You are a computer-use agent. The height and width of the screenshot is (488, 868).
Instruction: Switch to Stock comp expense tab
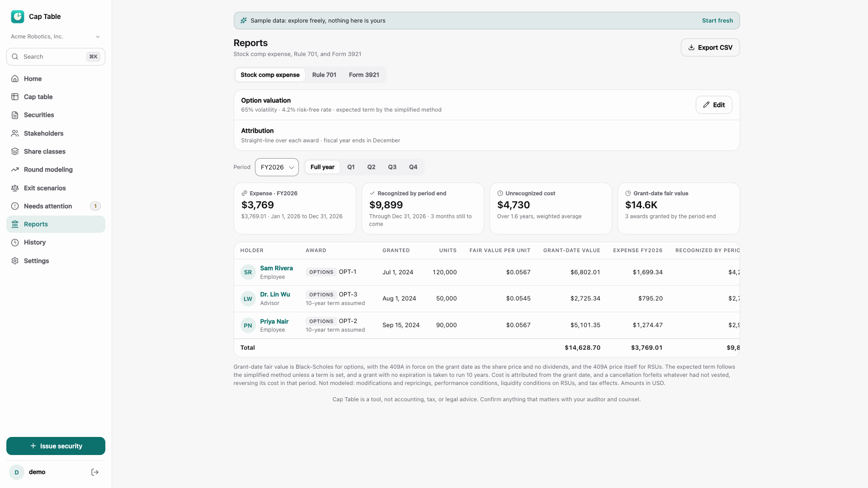[270, 75]
